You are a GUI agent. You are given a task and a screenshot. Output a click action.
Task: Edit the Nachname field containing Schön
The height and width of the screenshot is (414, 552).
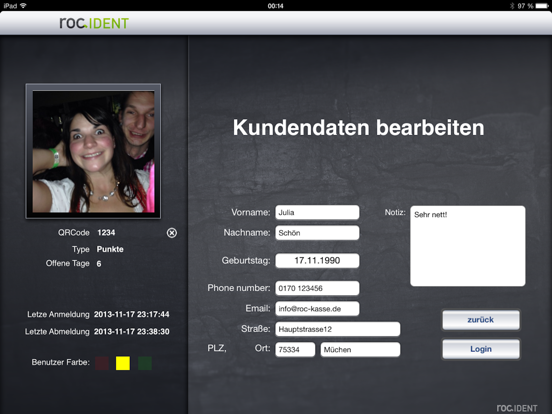click(x=317, y=233)
